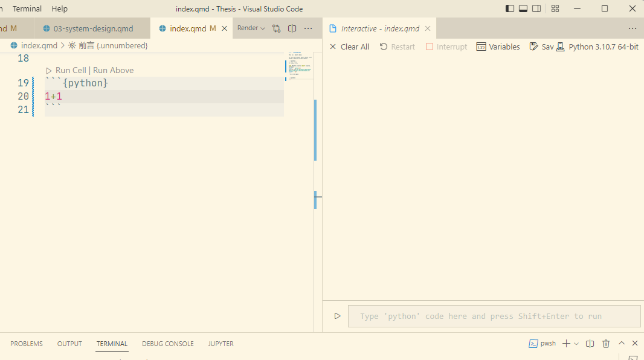Select the TERMINAL panel tab
The width and height of the screenshot is (644, 360).
[112, 344]
